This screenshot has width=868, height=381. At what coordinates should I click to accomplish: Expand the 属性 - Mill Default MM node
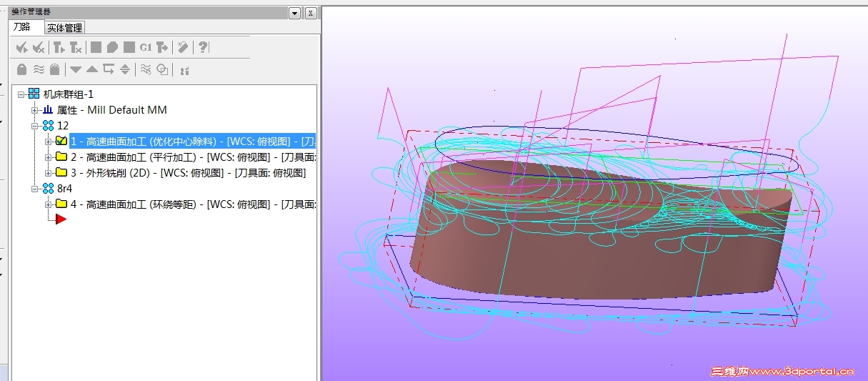(35, 110)
